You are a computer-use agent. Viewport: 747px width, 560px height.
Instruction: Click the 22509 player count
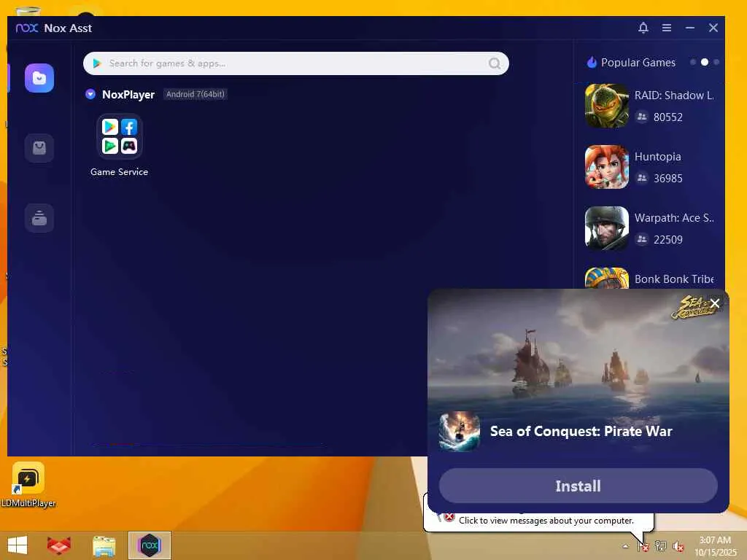tap(668, 239)
